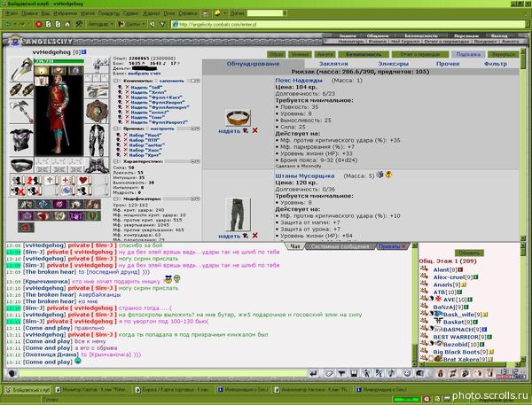
Task: Click the equipped bird-mask helmet slot
Action: point(21,69)
